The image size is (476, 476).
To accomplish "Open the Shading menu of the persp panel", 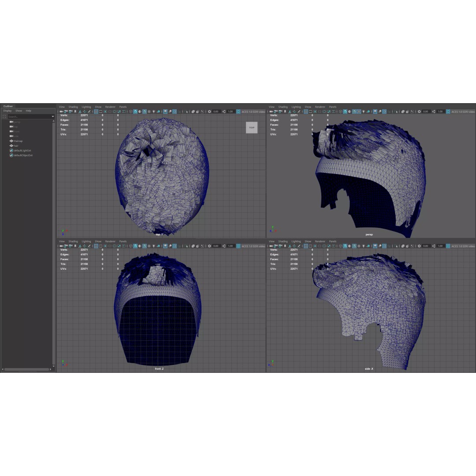I will tap(284, 107).
